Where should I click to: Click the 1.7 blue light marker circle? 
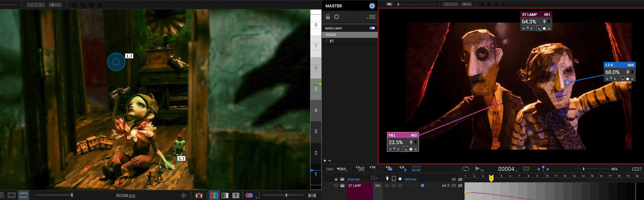(116, 62)
